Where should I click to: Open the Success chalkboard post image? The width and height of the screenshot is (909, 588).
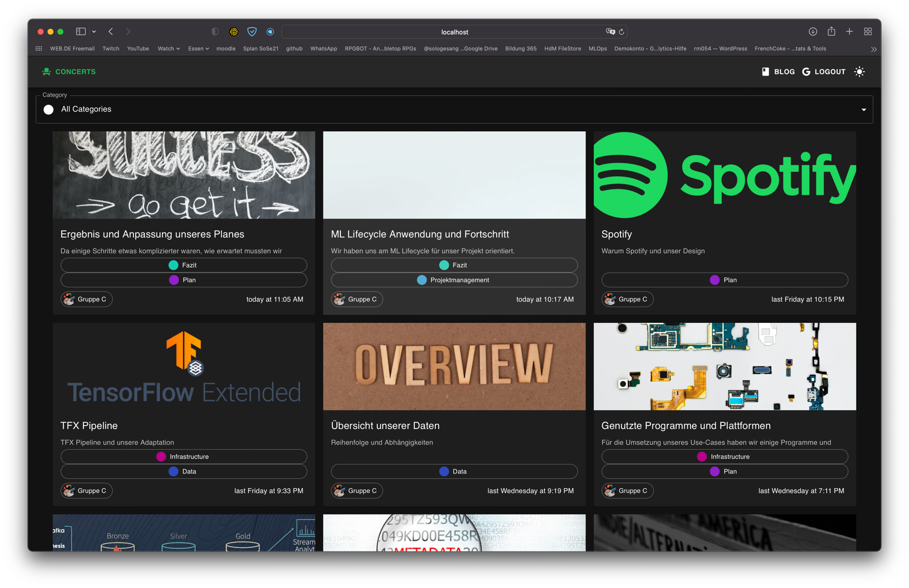[184, 175]
